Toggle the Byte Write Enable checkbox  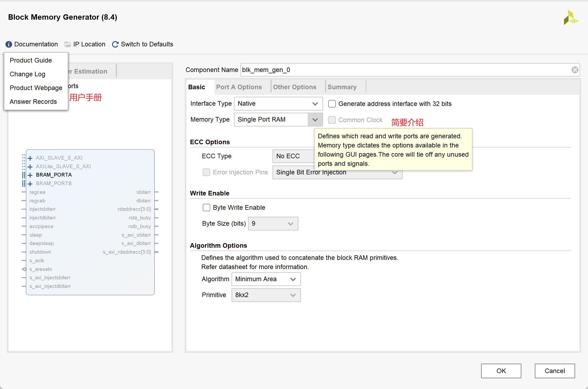[206, 208]
